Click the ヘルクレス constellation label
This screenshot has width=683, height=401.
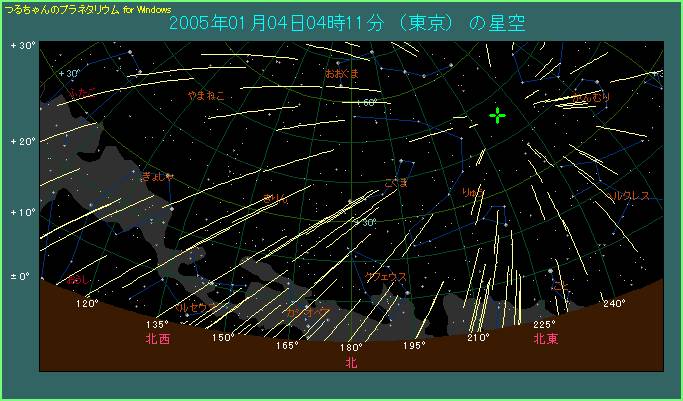pyautogui.click(x=629, y=196)
